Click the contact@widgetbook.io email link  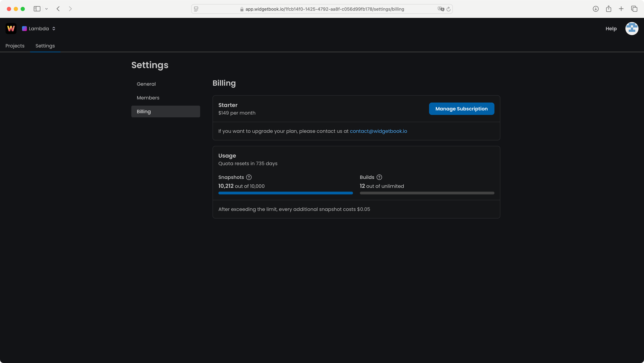click(x=378, y=131)
